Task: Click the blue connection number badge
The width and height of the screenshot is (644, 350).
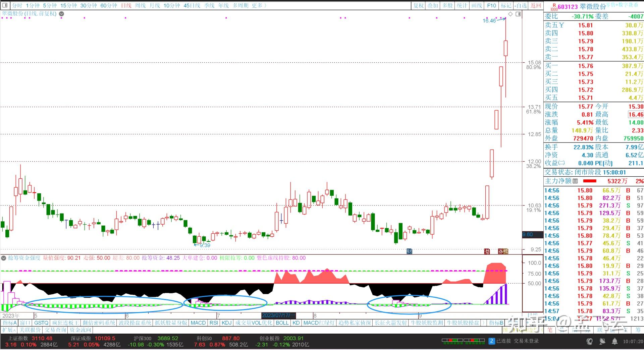Action: coord(491,341)
